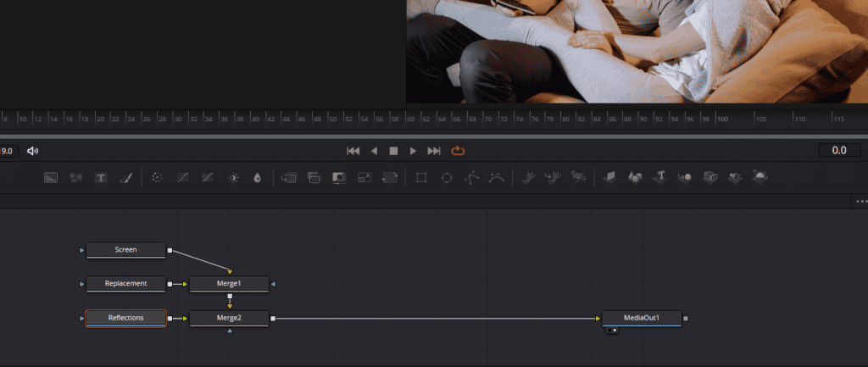This screenshot has height=367, width=868.
Task: Open the node editor three-dots options menu
Action: [x=861, y=202]
